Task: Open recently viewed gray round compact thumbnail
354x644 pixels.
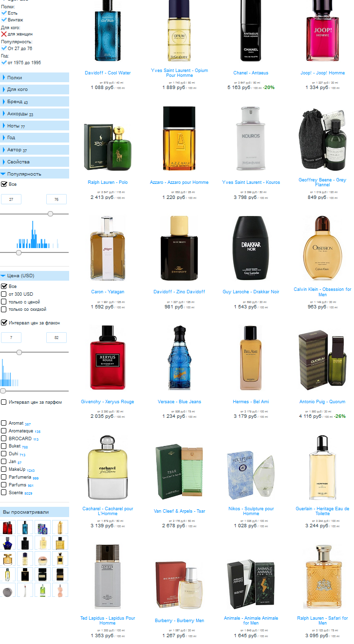Action: (x=7, y=592)
